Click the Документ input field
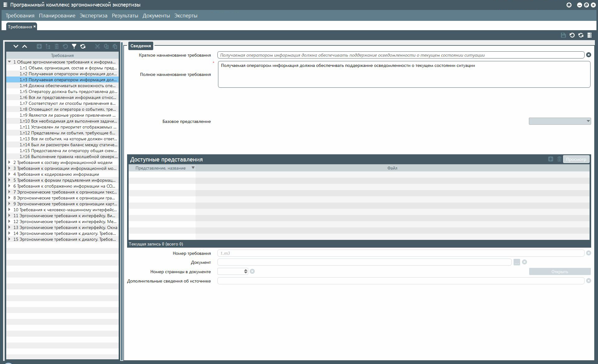The height and width of the screenshot is (364, 598). point(364,262)
